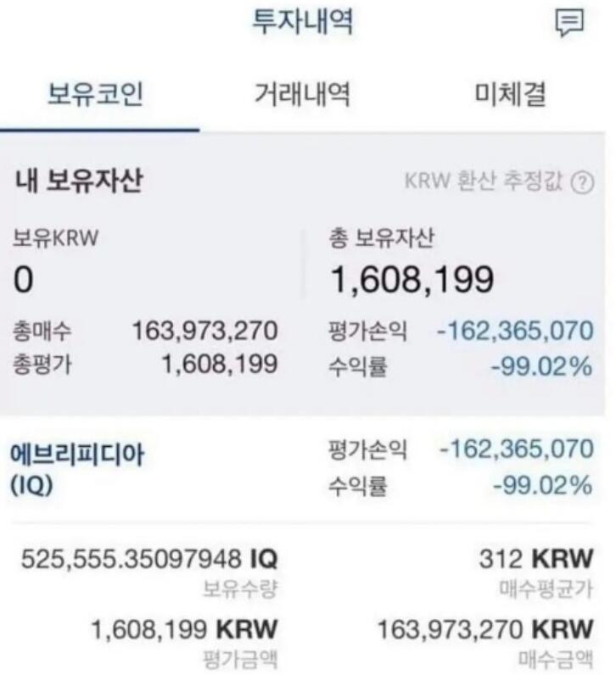Tap the summary 평가손익 value -162,365,070
The width and height of the screenshot is (616, 675).
(516, 331)
